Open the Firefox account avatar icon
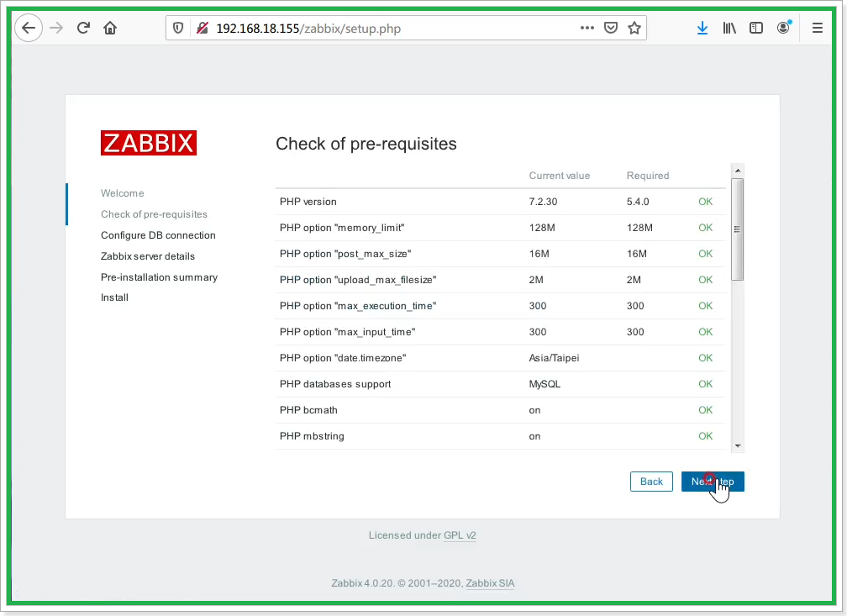 tap(784, 28)
